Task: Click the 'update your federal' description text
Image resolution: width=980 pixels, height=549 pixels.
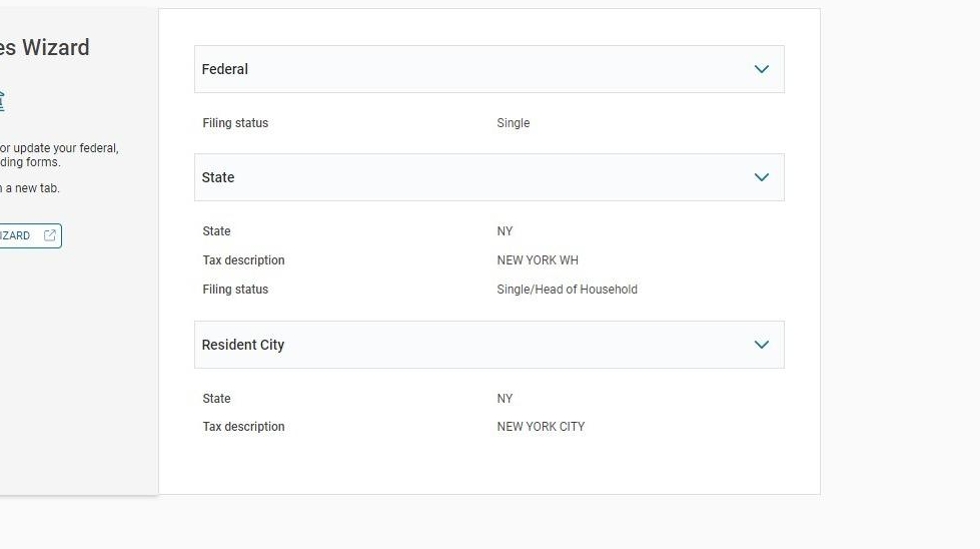Action: tap(60, 148)
